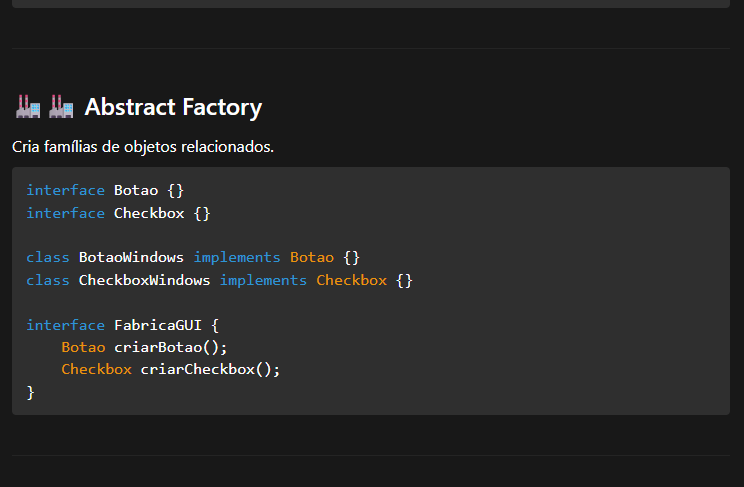Image resolution: width=744 pixels, height=487 pixels.
Task: Click orange Botao return type before criarBotao
Action: click(x=83, y=347)
